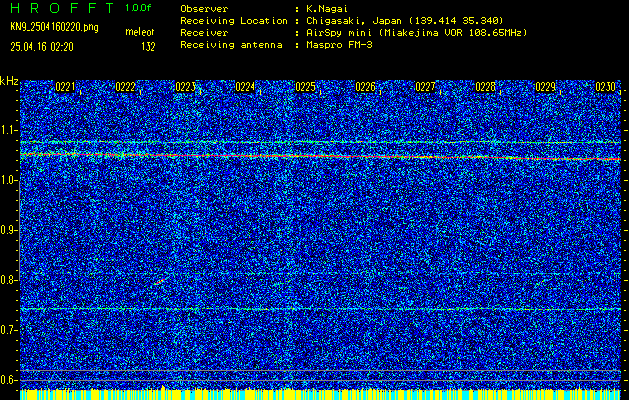Click the 0230 time marker
This screenshot has height=400, width=629.
(x=605, y=87)
